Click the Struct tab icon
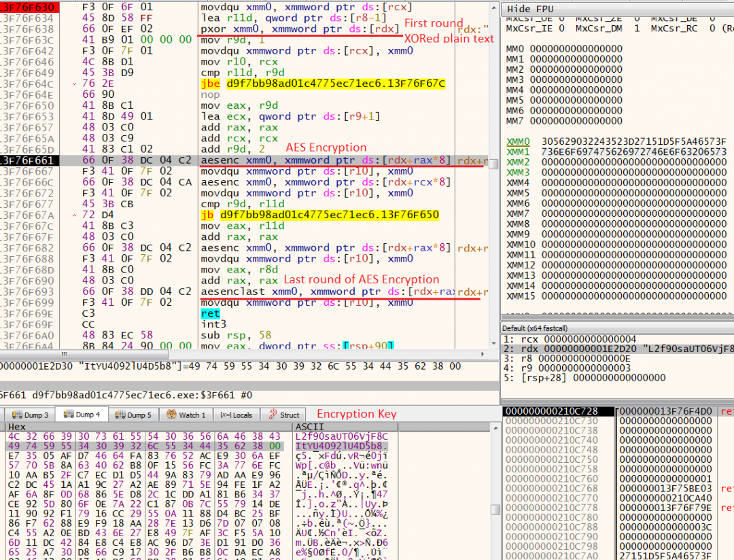734x560 pixels. 273,415
